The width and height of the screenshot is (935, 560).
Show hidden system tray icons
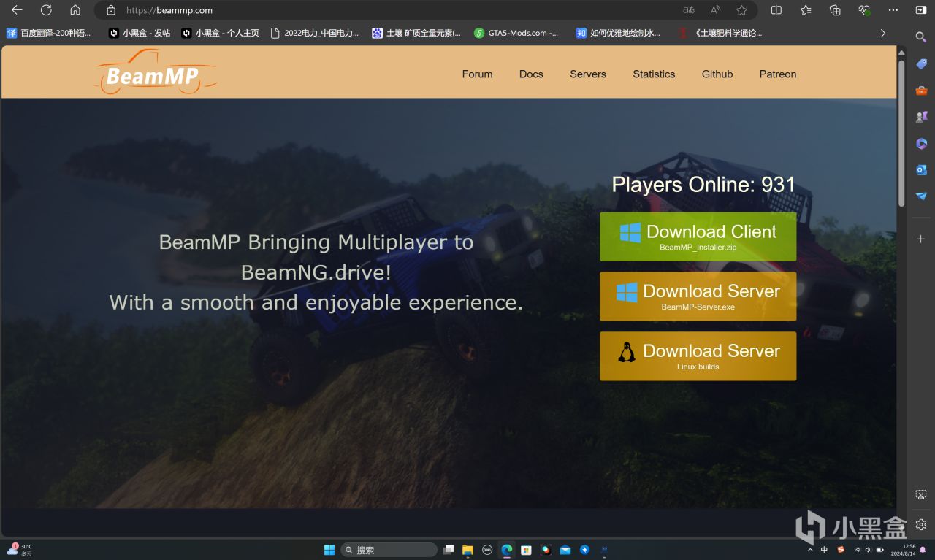(809, 550)
